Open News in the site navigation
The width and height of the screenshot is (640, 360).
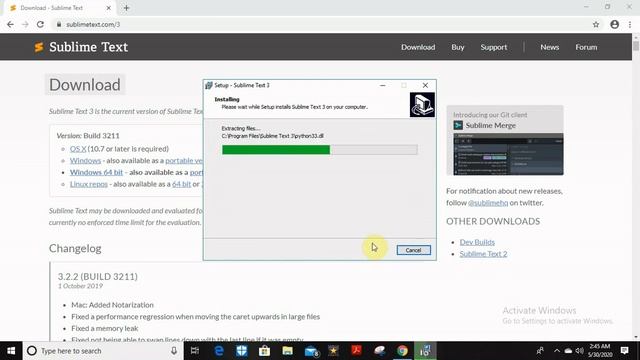coord(549,47)
